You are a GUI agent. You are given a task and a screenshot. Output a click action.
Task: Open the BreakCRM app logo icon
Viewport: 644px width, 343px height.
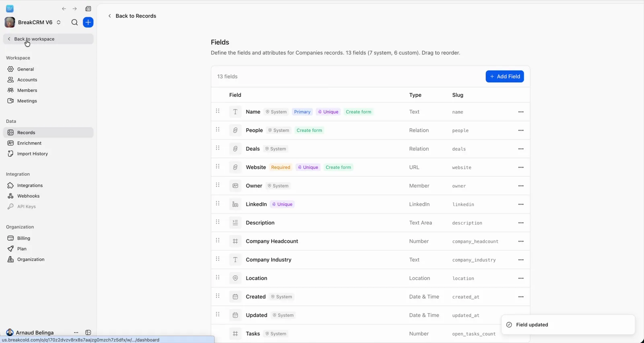10,8
